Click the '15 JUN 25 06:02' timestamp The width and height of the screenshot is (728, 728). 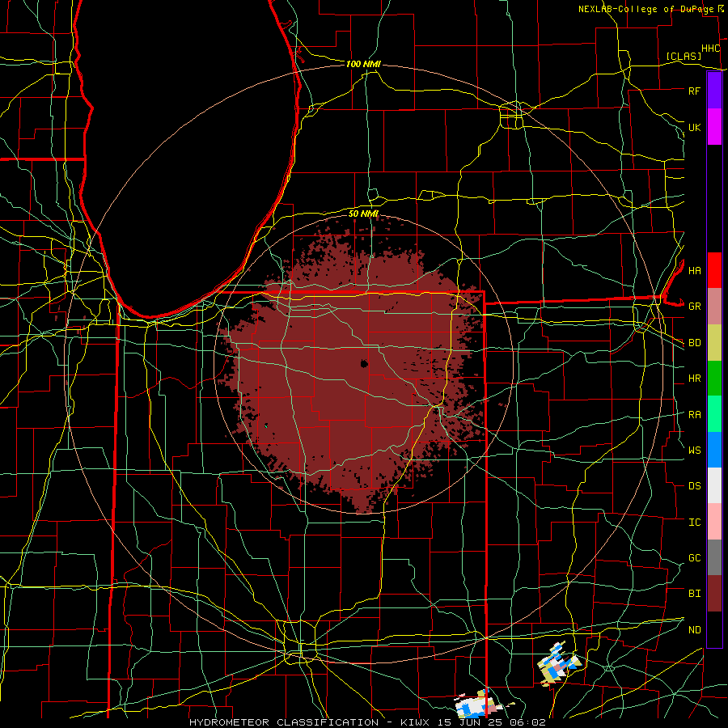coord(492,722)
